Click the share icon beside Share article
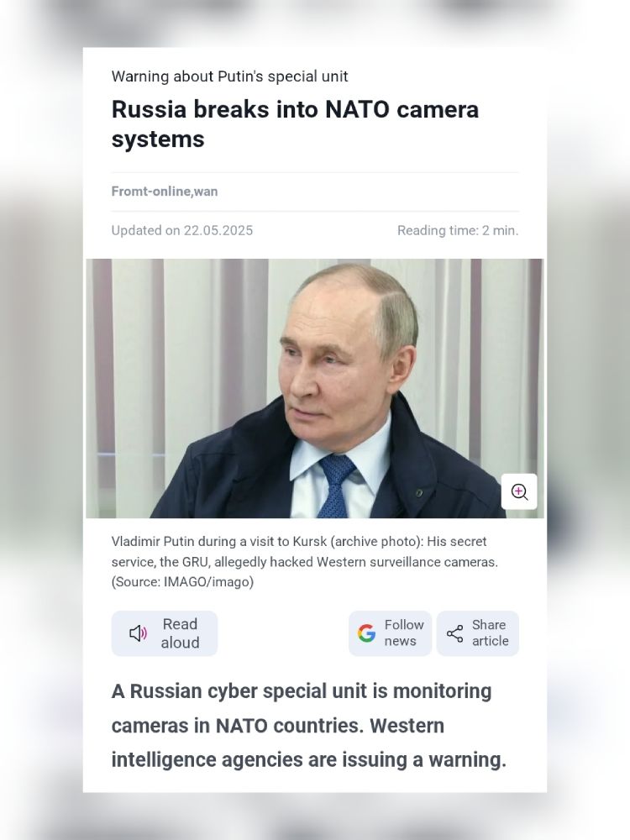630x840 pixels. 454,633
